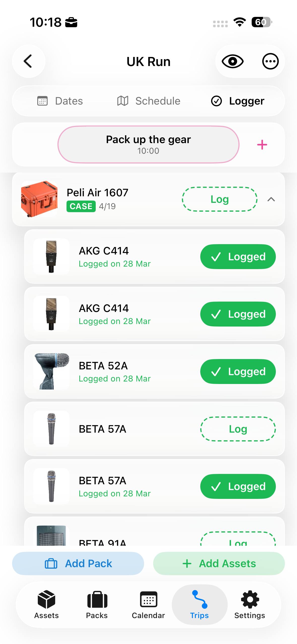This screenshot has height=644, width=297.
Task: Switch to the Trips tab
Action: 200,605
